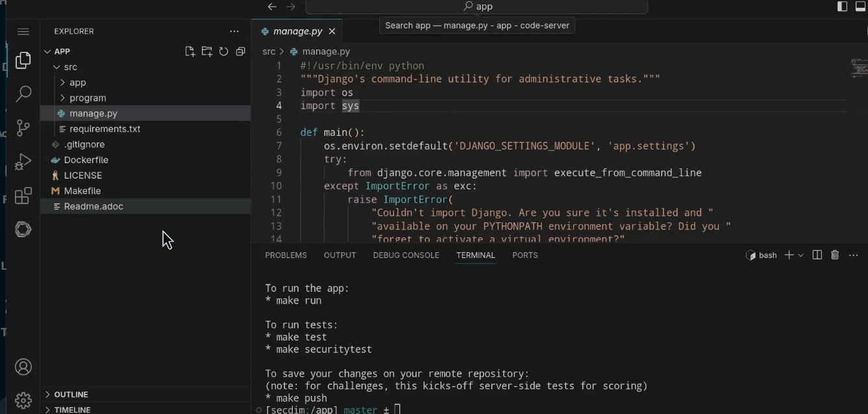Open the Search view in the activity bar

coord(23,94)
